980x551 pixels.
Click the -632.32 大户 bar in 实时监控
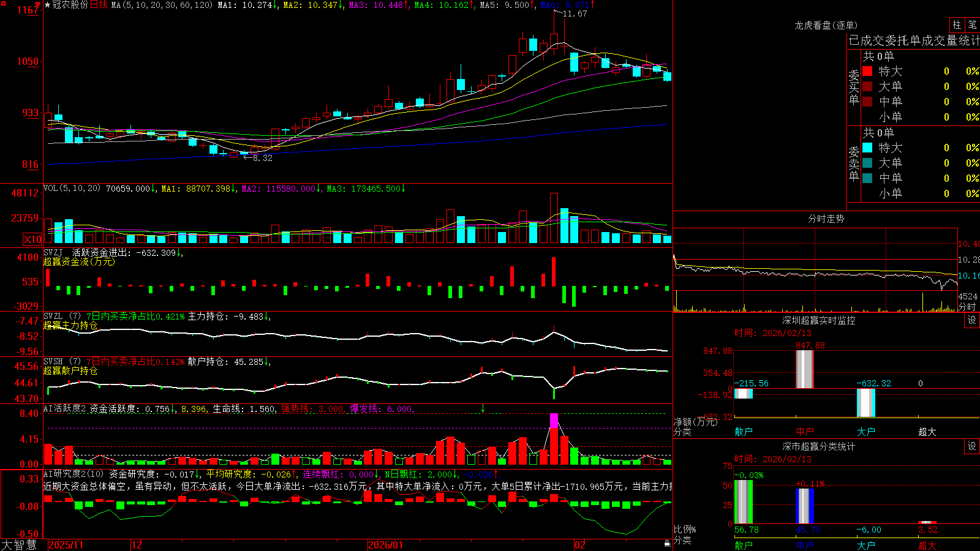click(865, 402)
